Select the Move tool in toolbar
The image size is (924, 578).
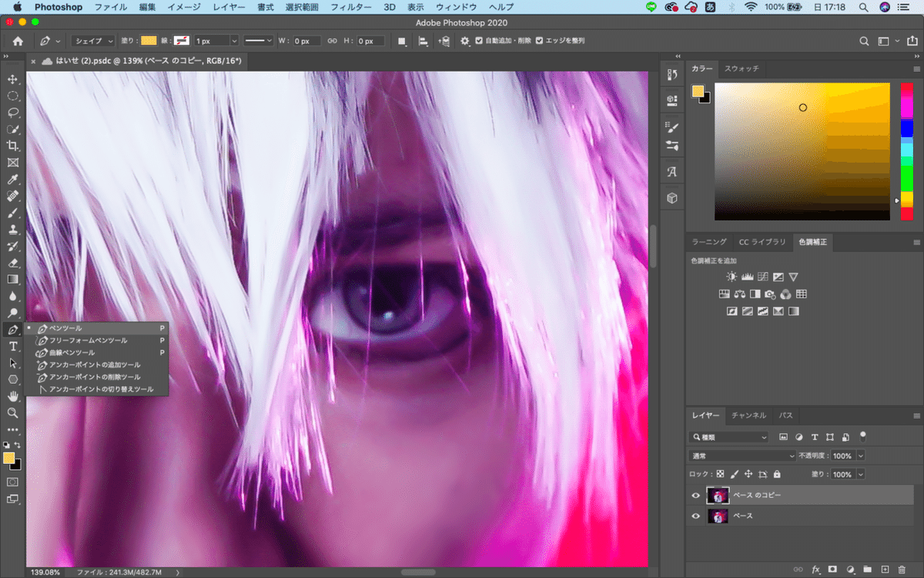[x=12, y=79]
